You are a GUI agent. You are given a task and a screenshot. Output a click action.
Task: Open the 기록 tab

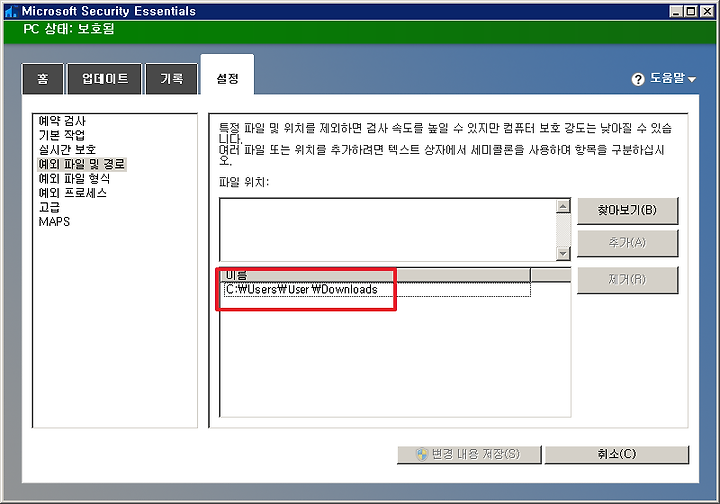tap(172, 79)
